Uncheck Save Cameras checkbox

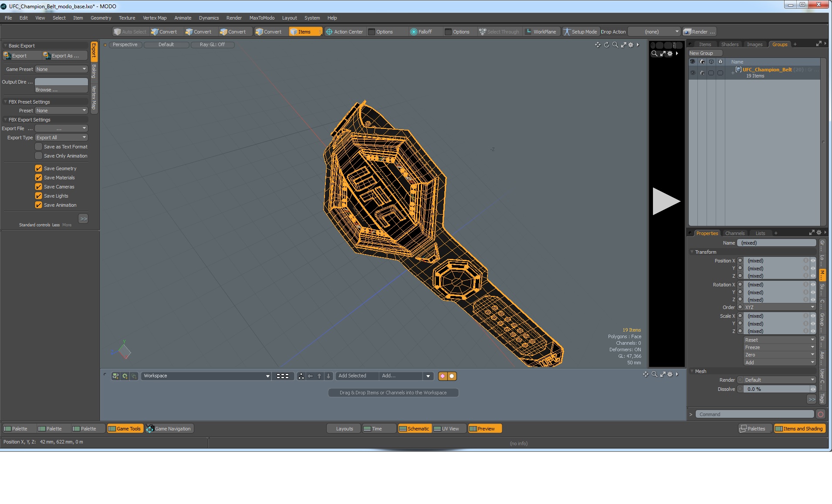pyautogui.click(x=39, y=187)
